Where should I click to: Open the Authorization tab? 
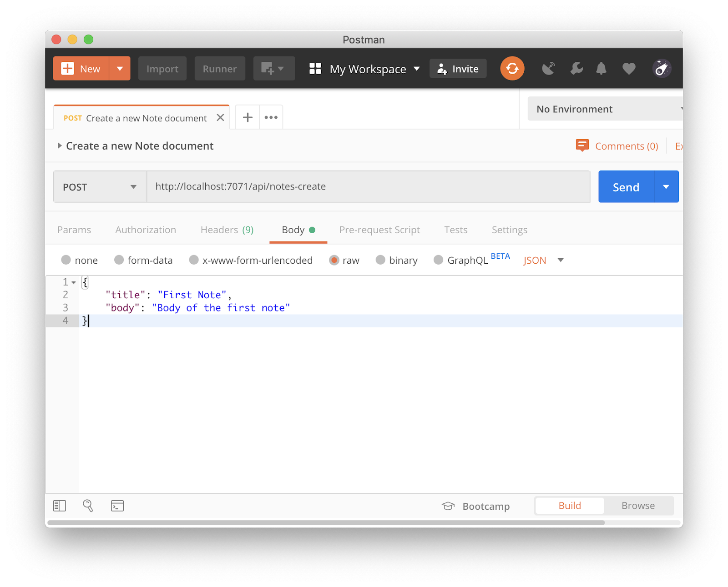pyautogui.click(x=146, y=230)
